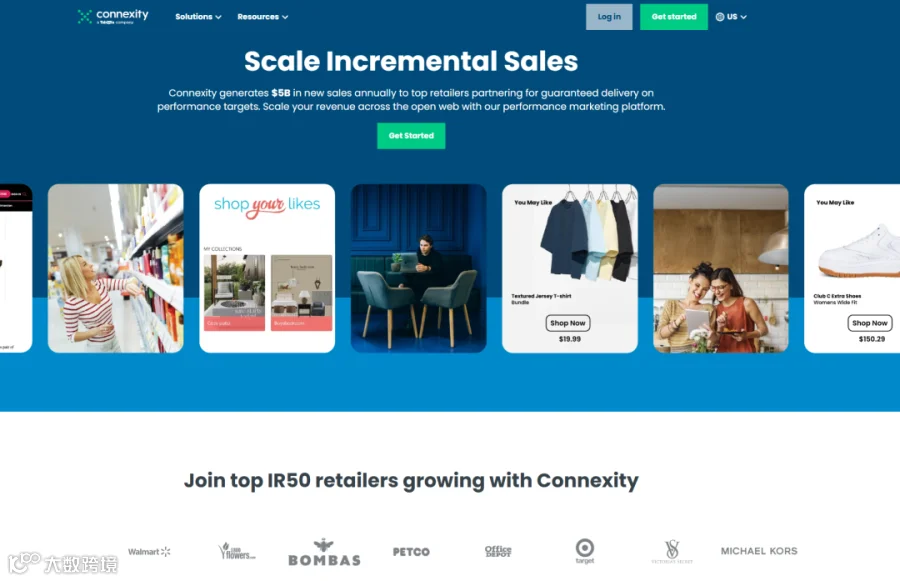
Task: Click the Connexity logo in the header
Action: point(113,17)
